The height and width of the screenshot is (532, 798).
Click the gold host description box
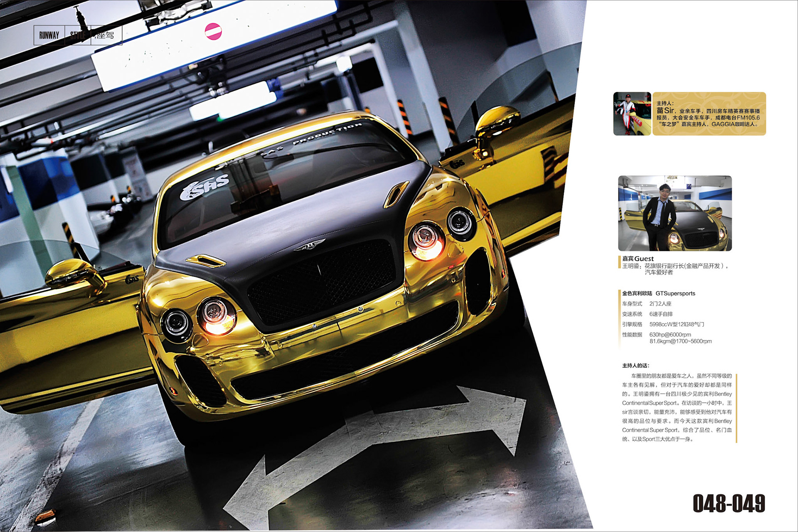pyautogui.click(x=709, y=113)
